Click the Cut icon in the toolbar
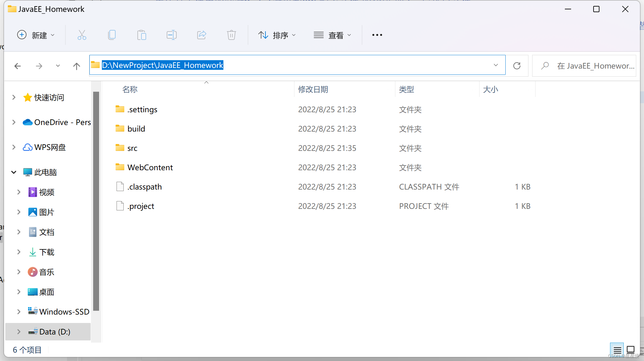644x361 pixels. point(82,35)
